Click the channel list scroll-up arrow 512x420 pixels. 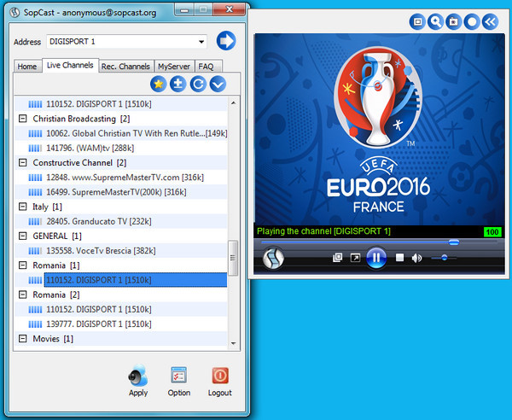click(233, 103)
